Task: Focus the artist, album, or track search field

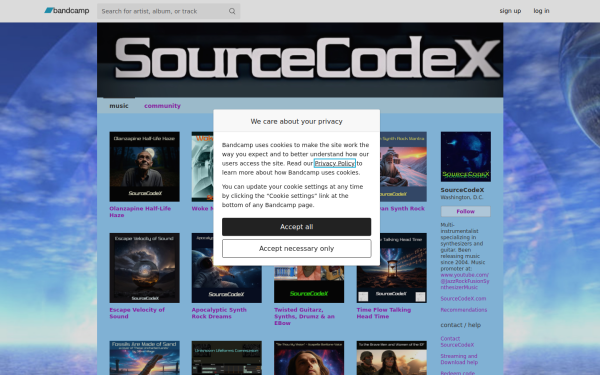Action: (168, 11)
